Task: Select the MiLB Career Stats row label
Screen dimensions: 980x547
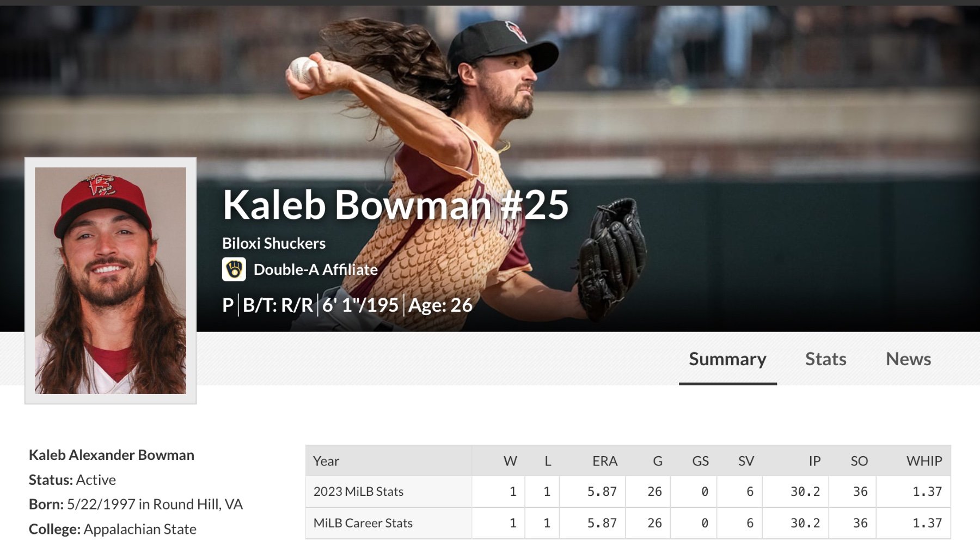Action: [x=363, y=523]
